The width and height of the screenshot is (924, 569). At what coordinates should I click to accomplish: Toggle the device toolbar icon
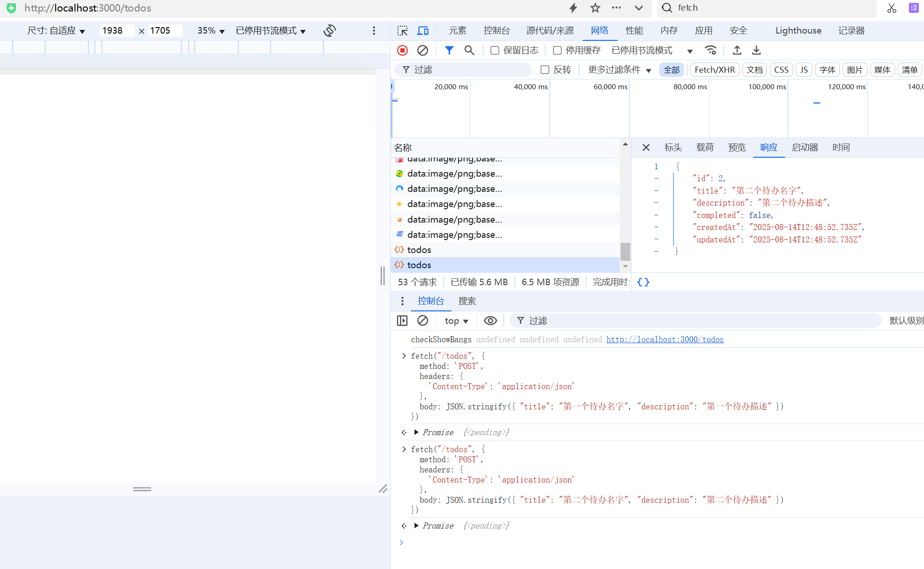pyautogui.click(x=423, y=31)
